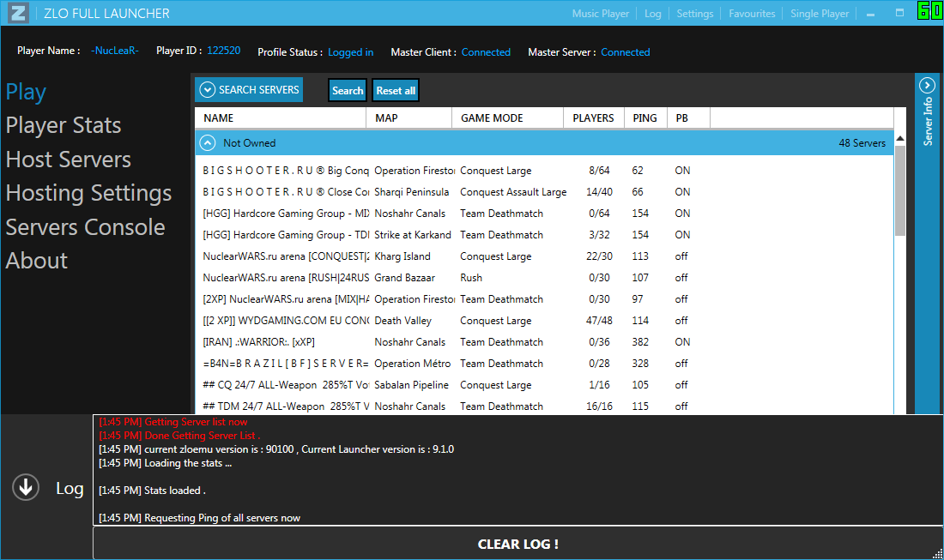Viewport: 944px width, 560px height.
Task: Minimize the launcher window
Action: (870, 13)
